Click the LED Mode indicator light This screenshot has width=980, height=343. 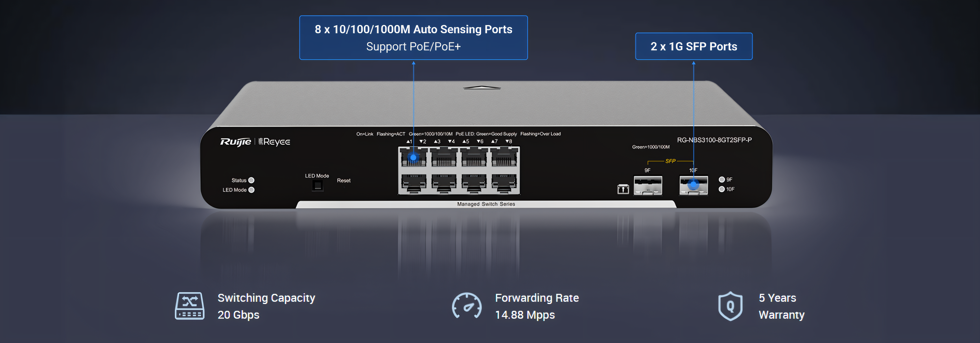click(251, 190)
